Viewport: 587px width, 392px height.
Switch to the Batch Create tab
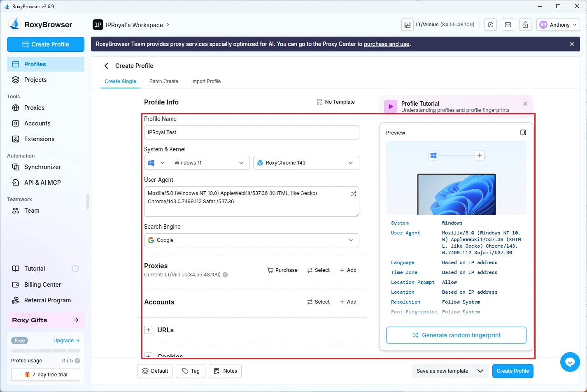163,81
